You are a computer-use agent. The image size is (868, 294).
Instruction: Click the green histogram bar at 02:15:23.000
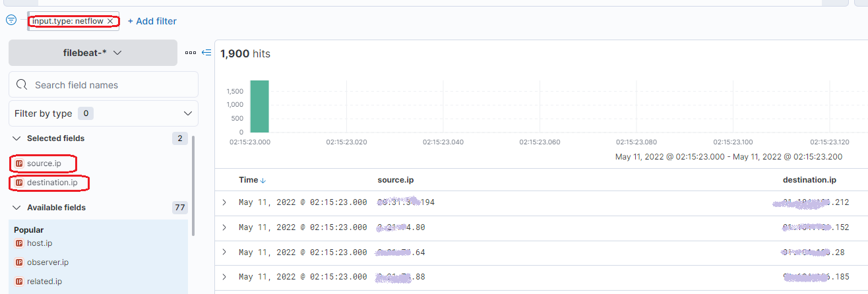tap(259, 106)
